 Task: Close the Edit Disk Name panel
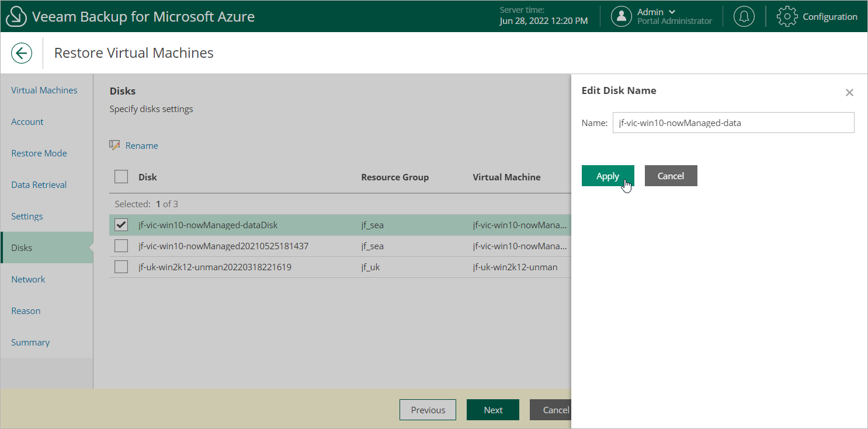click(849, 92)
